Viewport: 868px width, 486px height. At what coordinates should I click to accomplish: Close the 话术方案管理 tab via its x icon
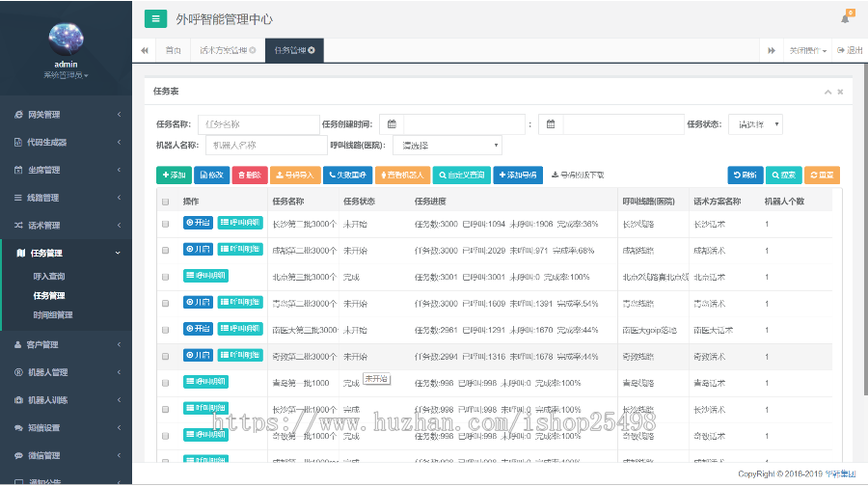(253, 50)
